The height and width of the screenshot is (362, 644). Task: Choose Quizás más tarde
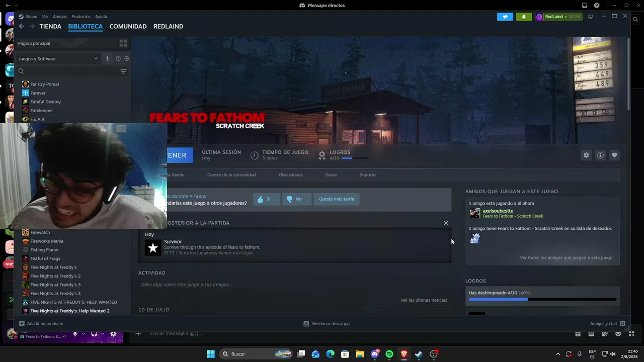(x=337, y=199)
